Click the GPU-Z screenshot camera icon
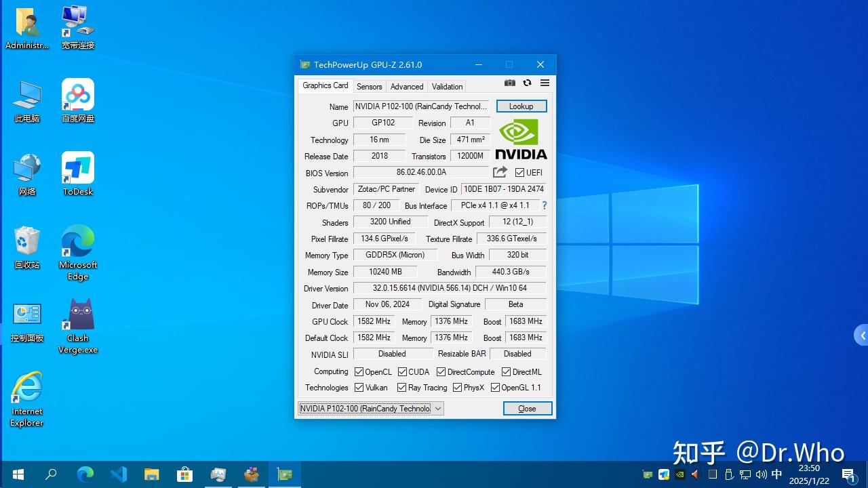 pos(510,83)
